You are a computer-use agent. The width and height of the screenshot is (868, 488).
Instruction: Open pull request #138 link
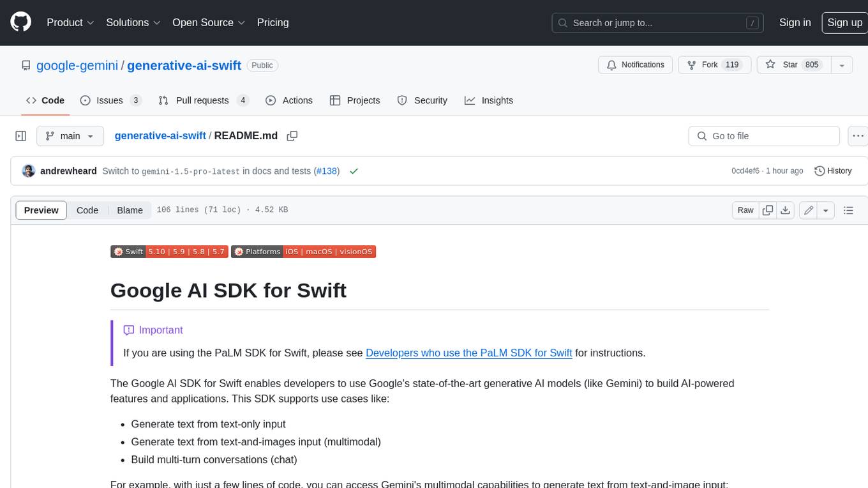(327, 171)
